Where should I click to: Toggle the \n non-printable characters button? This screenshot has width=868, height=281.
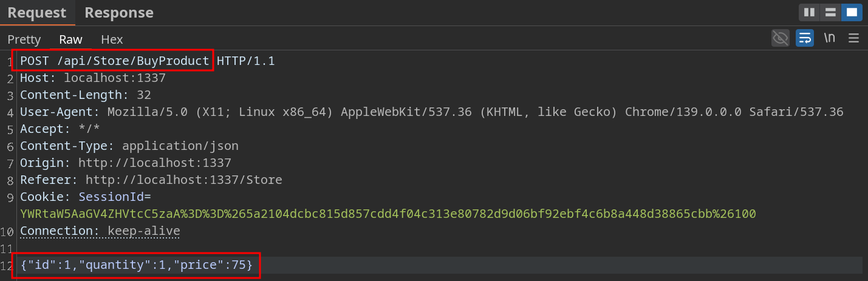pyautogui.click(x=829, y=38)
